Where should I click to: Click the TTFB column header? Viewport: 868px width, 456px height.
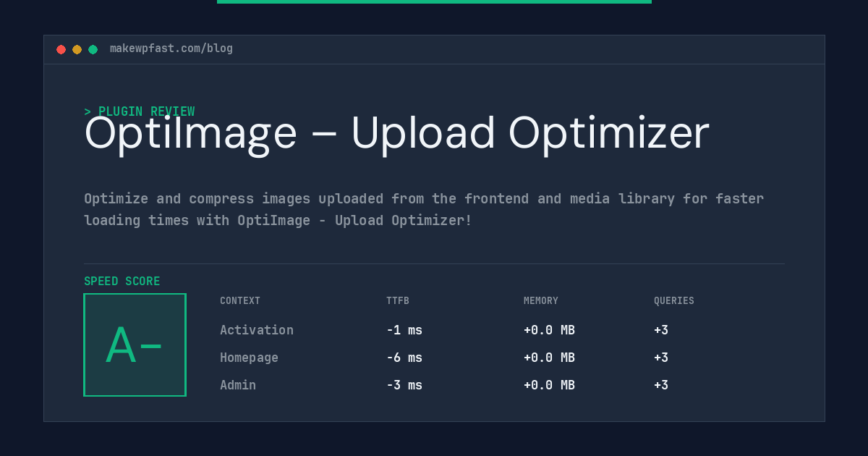[x=398, y=300]
